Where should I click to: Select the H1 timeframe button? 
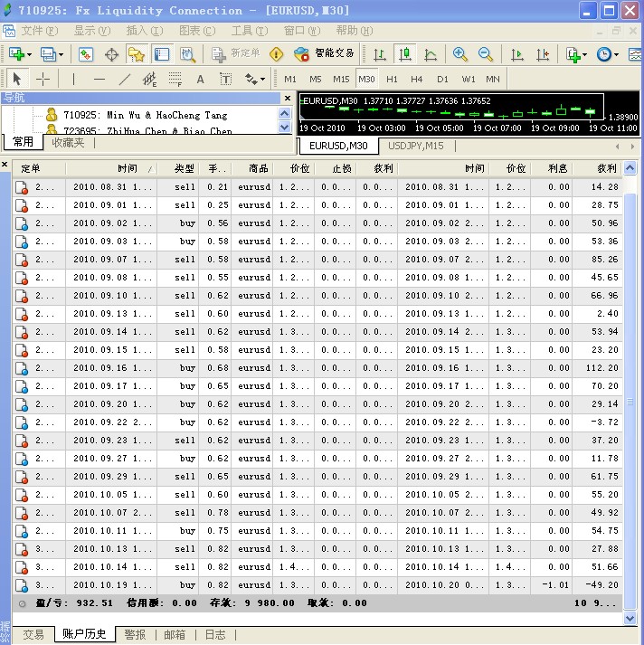(392, 79)
